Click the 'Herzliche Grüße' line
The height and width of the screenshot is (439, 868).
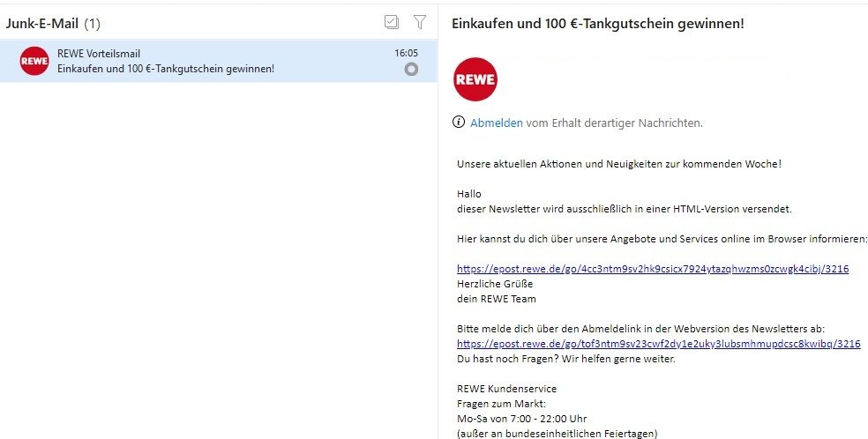pyautogui.click(x=495, y=284)
